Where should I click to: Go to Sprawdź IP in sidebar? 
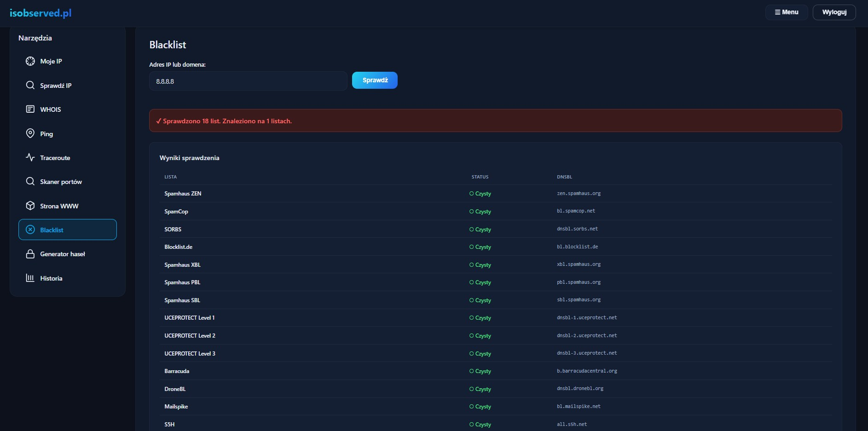[x=68, y=85]
